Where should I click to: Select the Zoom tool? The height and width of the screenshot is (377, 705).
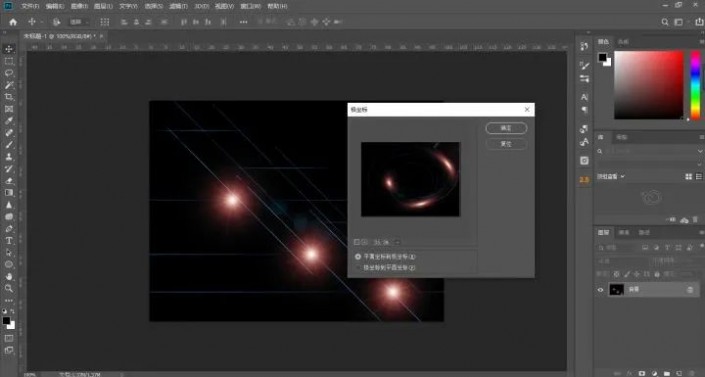click(9, 288)
